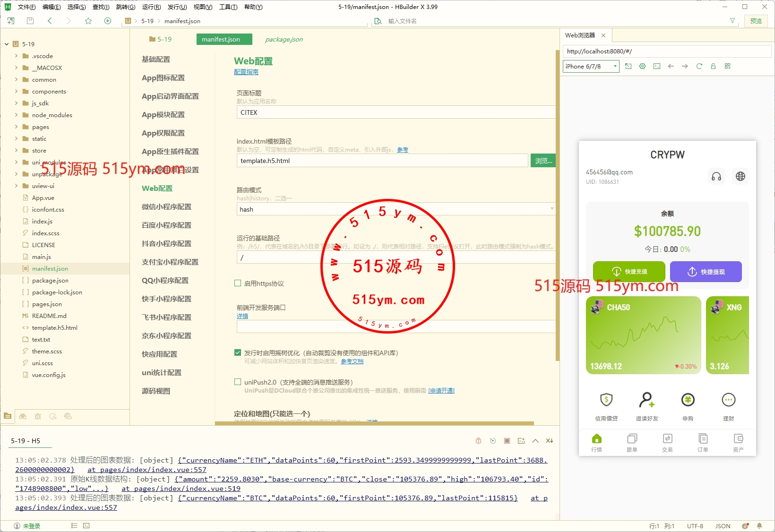Switch to the package.json tab

pyautogui.click(x=284, y=39)
